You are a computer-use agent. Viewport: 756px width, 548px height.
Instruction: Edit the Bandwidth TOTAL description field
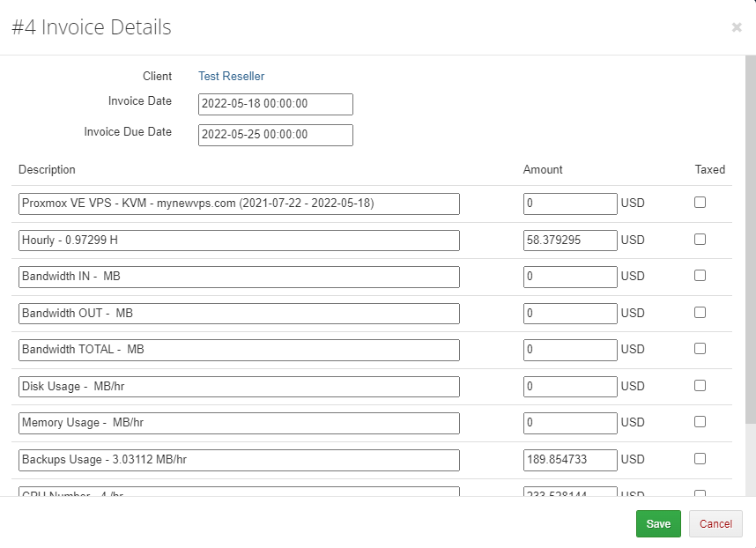coord(239,350)
